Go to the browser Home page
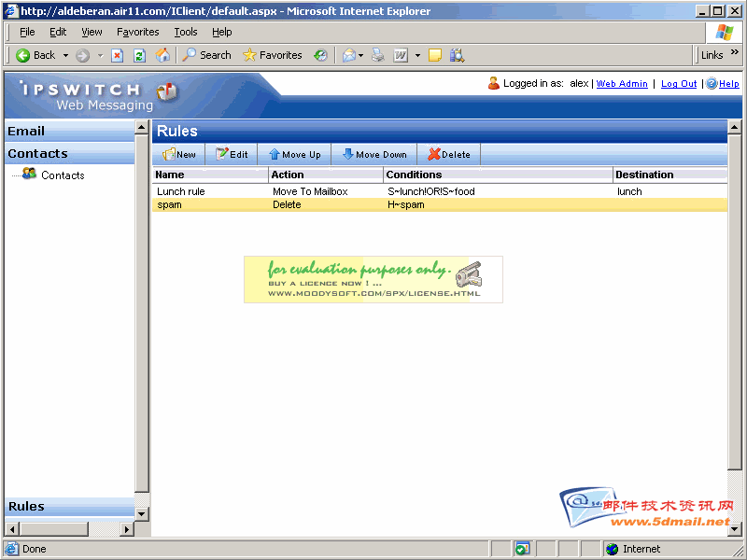Image resolution: width=747 pixels, height=560 pixels. 162,55
